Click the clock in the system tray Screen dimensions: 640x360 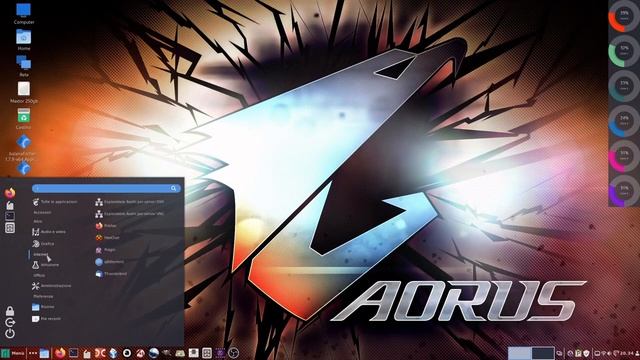click(x=627, y=353)
